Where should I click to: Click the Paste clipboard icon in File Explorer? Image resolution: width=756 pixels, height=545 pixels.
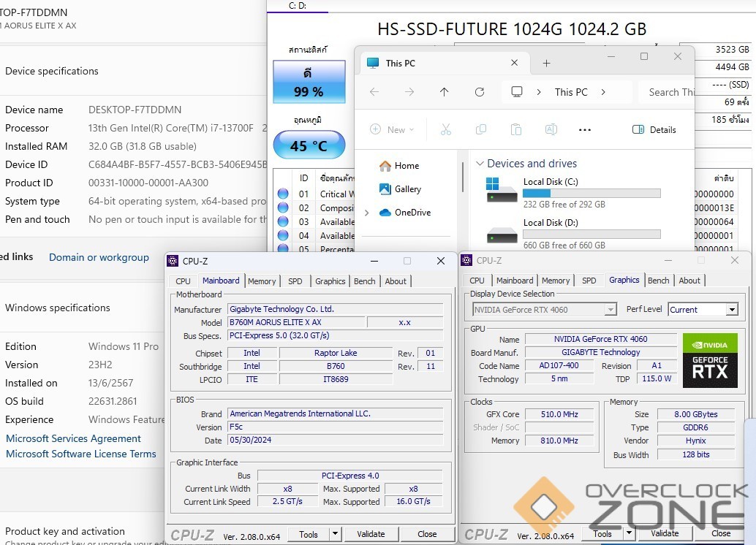515,129
